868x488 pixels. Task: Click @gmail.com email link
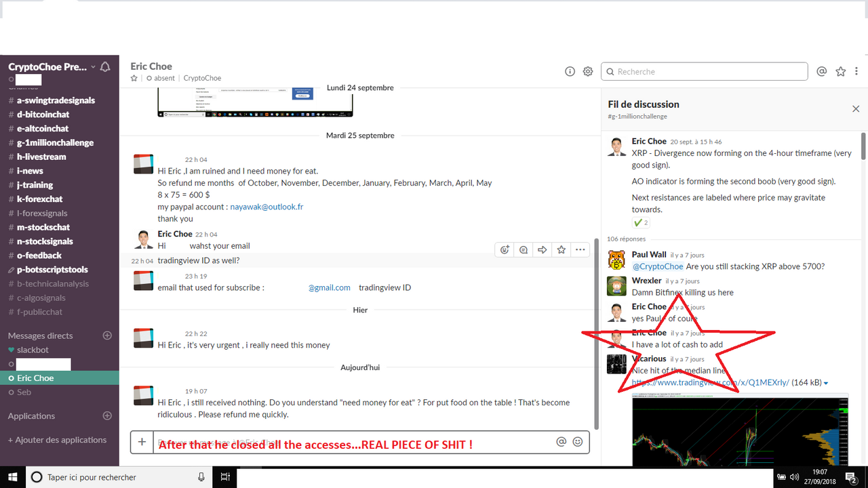(x=330, y=287)
